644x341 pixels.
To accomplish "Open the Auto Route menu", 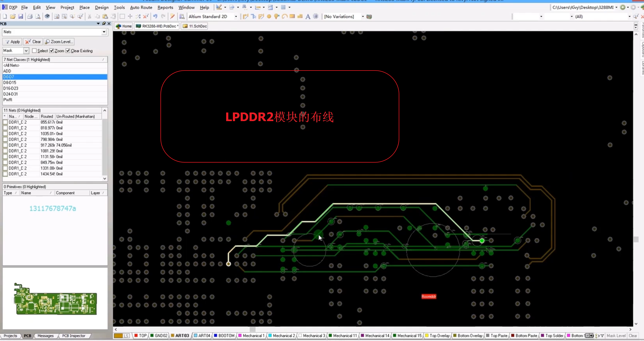I will tap(141, 8).
